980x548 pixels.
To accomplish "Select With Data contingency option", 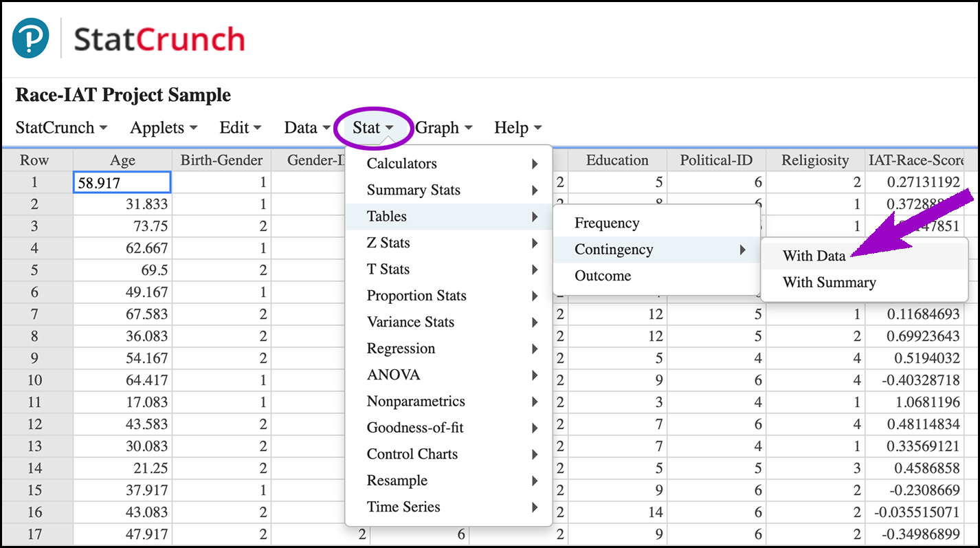I will tap(865, 256).
